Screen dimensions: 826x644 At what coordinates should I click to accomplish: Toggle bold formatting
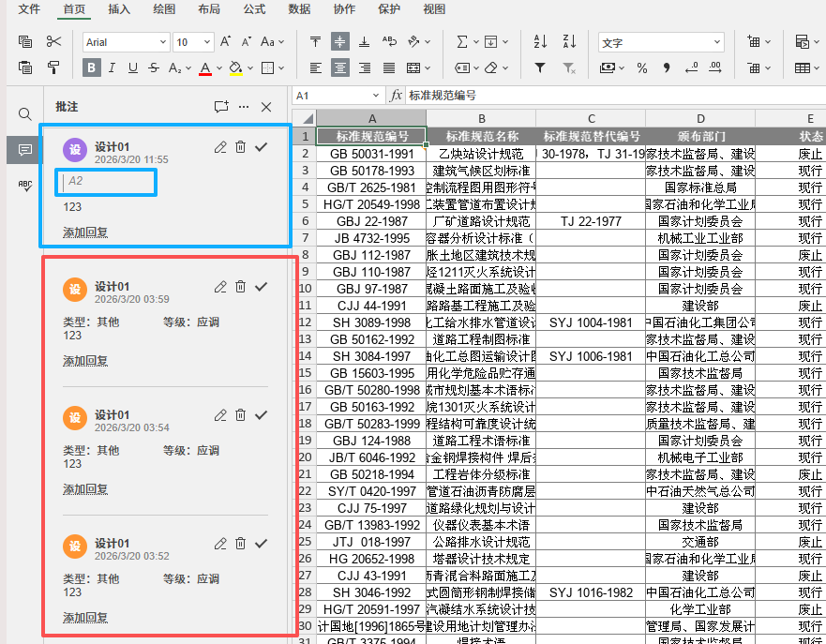91,67
